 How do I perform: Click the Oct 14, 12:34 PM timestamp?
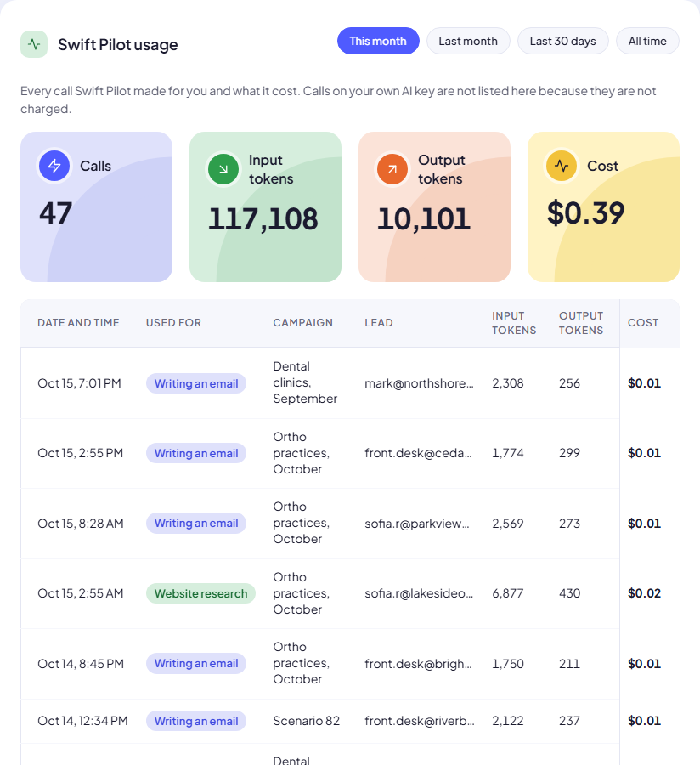(82, 721)
